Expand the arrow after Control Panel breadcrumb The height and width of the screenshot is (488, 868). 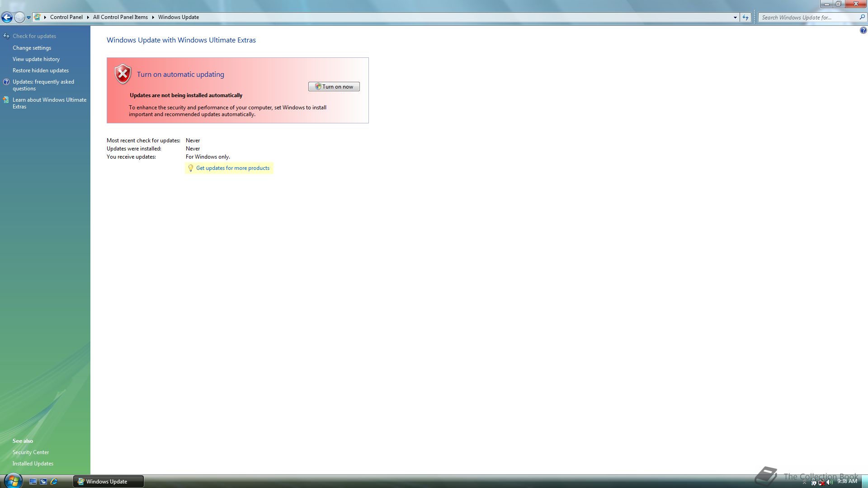(88, 17)
